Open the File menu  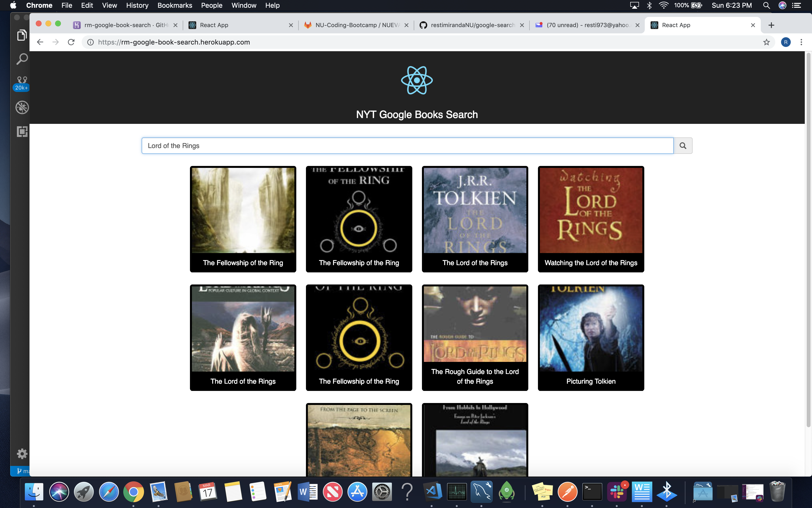tap(67, 5)
